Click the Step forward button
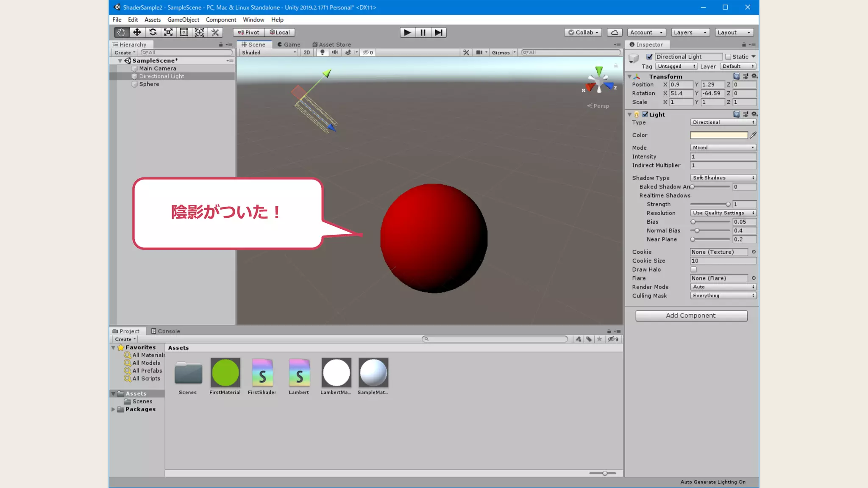 pos(439,32)
